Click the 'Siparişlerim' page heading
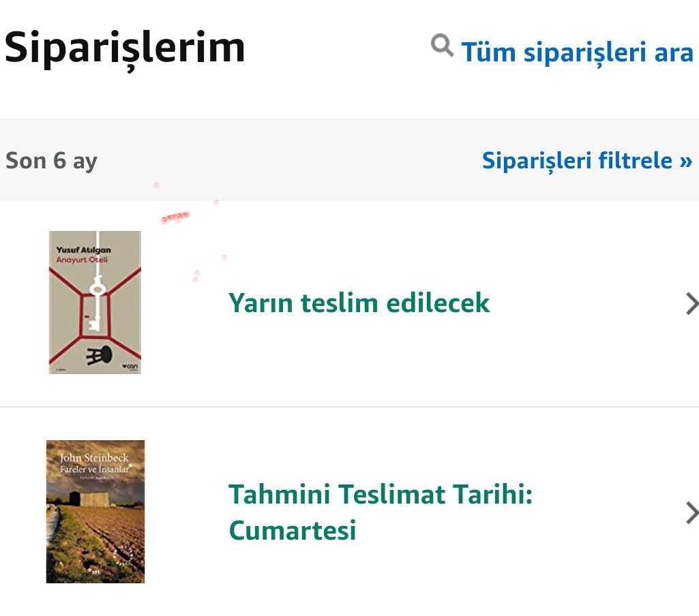The height and width of the screenshot is (616, 699). click(125, 48)
